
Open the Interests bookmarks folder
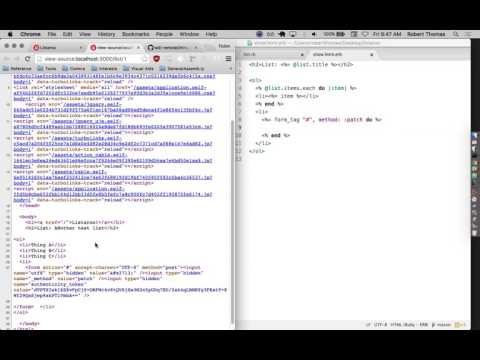click(x=105, y=68)
